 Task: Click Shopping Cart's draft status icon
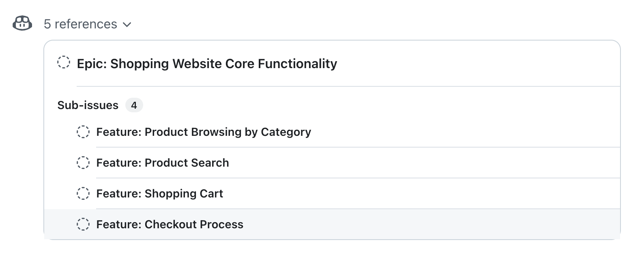point(83,193)
